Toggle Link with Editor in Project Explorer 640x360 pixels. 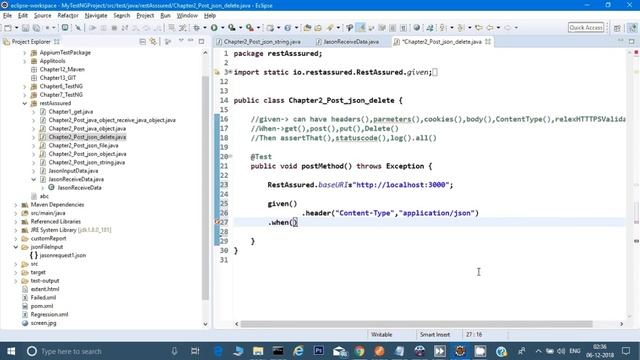(153, 42)
